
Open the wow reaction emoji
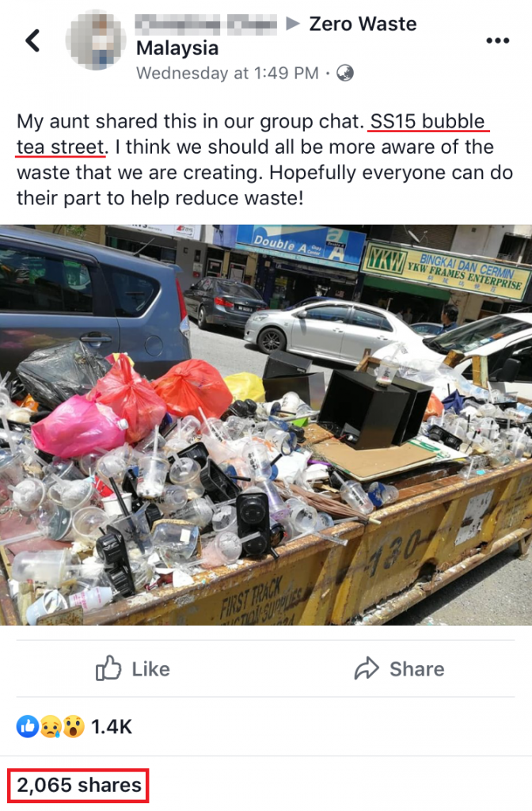74,727
